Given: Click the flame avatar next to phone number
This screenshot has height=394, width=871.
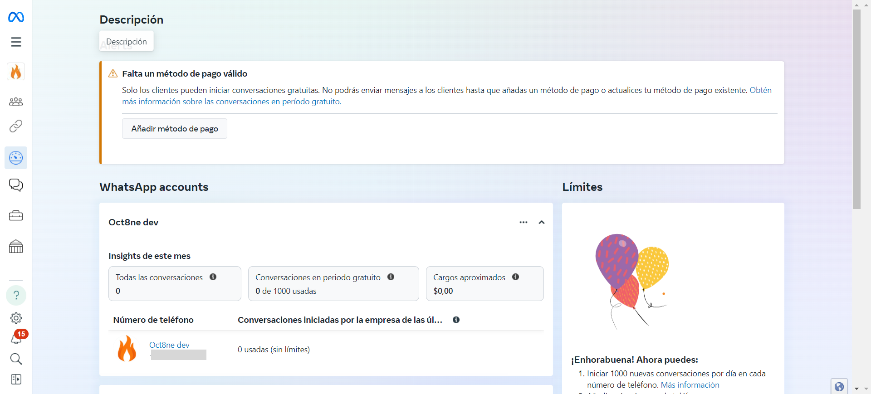Looking at the screenshot, I should pos(127,349).
